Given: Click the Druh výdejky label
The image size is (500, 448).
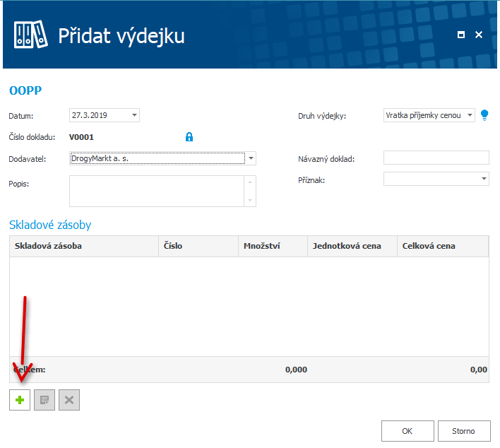Looking at the screenshot, I should point(322,116).
